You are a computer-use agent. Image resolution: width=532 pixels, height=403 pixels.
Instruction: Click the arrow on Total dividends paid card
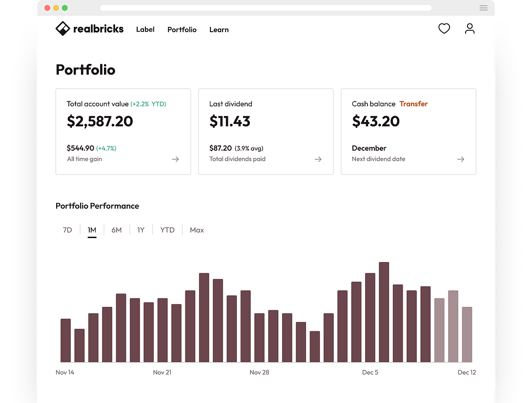[x=318, y=159]
